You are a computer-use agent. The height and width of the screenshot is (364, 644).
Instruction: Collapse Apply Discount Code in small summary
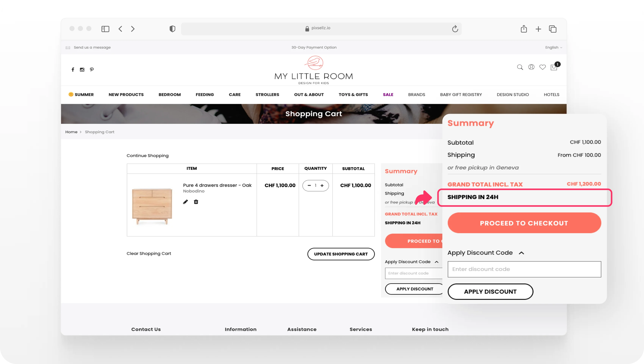[x=437, y=262]
